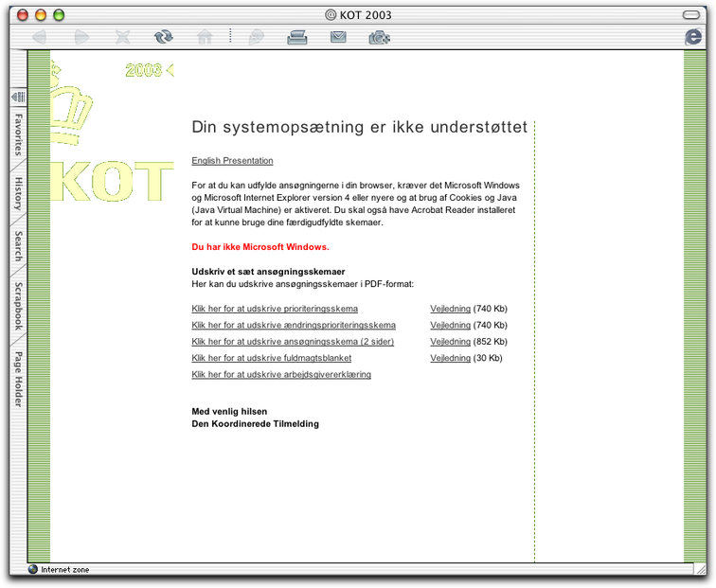This screenshot has width=716, height=588.
Task: Click the Print toolbar icon
Action: (x=297, y=37)
